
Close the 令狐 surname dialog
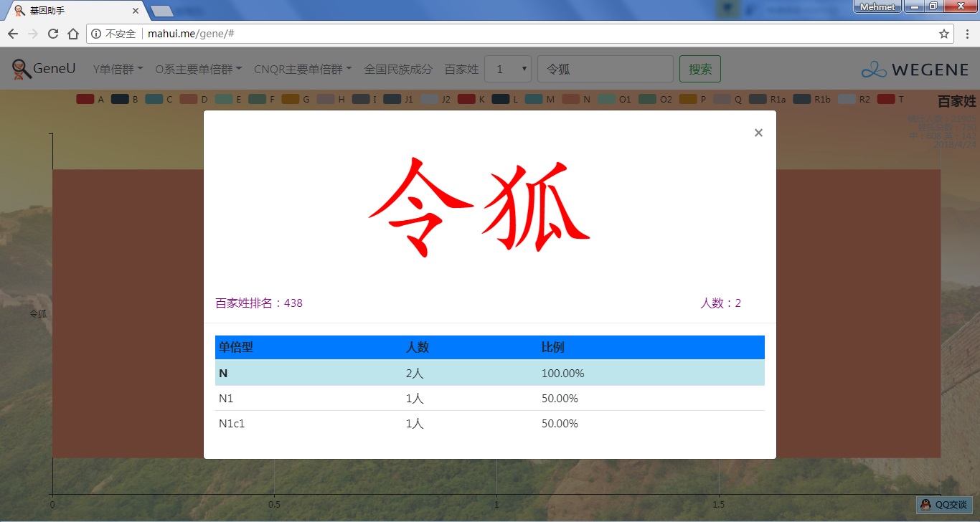coord(758,133)
